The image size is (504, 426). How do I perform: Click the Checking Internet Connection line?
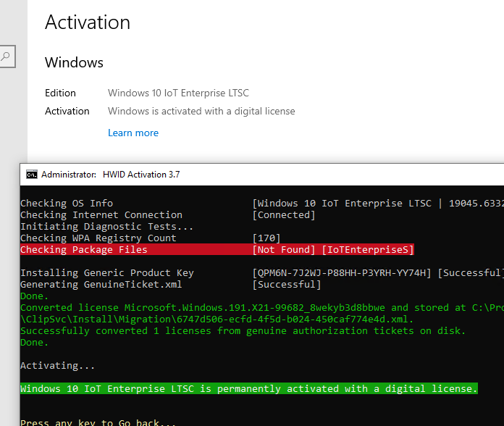coord(101,215)
